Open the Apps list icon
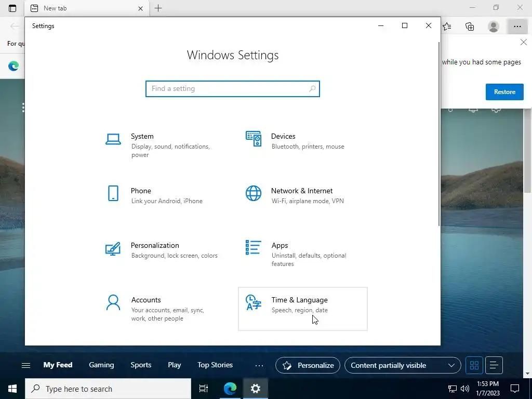This screenshot has height=399, width=532. point(254,247)
